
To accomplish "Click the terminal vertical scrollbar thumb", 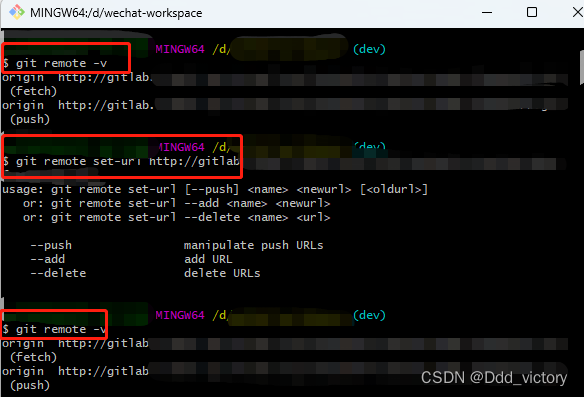I will (x=581, y=67).
